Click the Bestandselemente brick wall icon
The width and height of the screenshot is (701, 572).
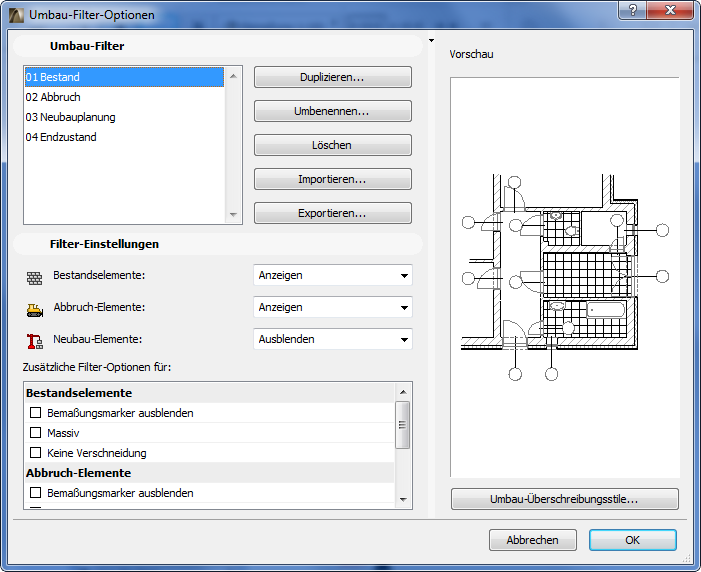pyautogui.click(x=34, y=278)
